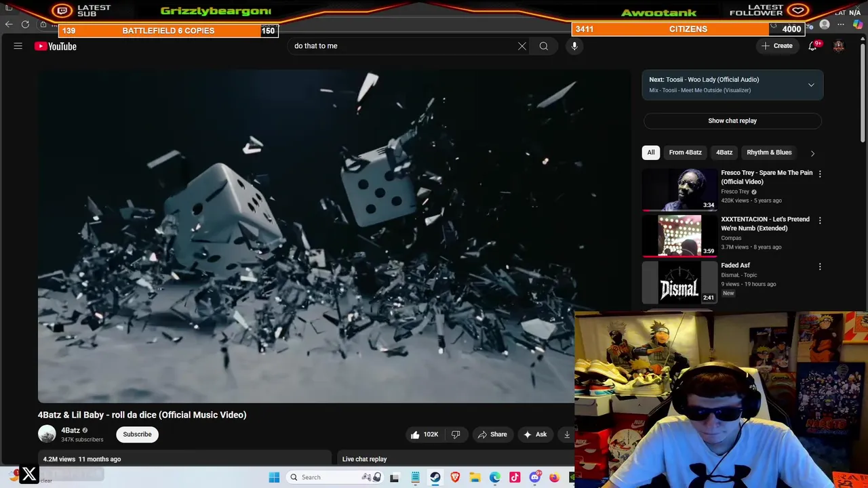Click the Live chat replay heading

click(x=364, y=460)
